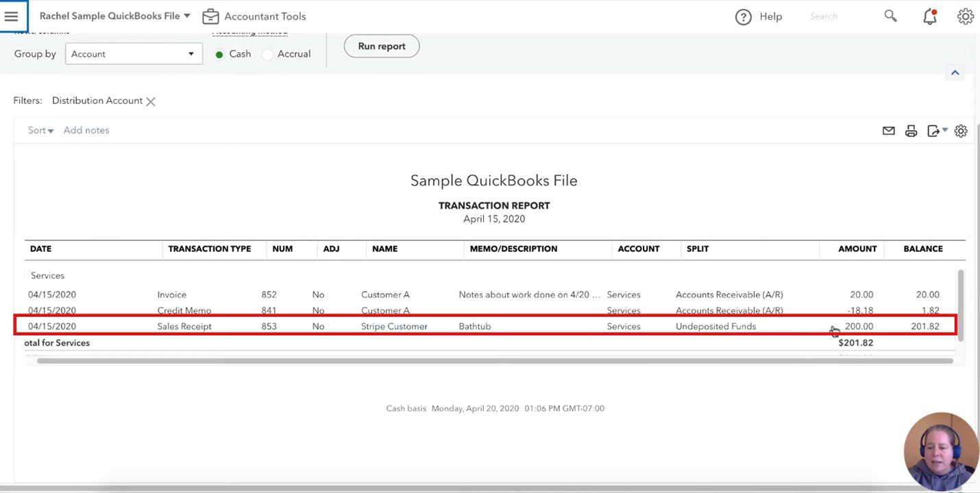
Task: Open Help via question mark icon
Action: tap(744, 17)
